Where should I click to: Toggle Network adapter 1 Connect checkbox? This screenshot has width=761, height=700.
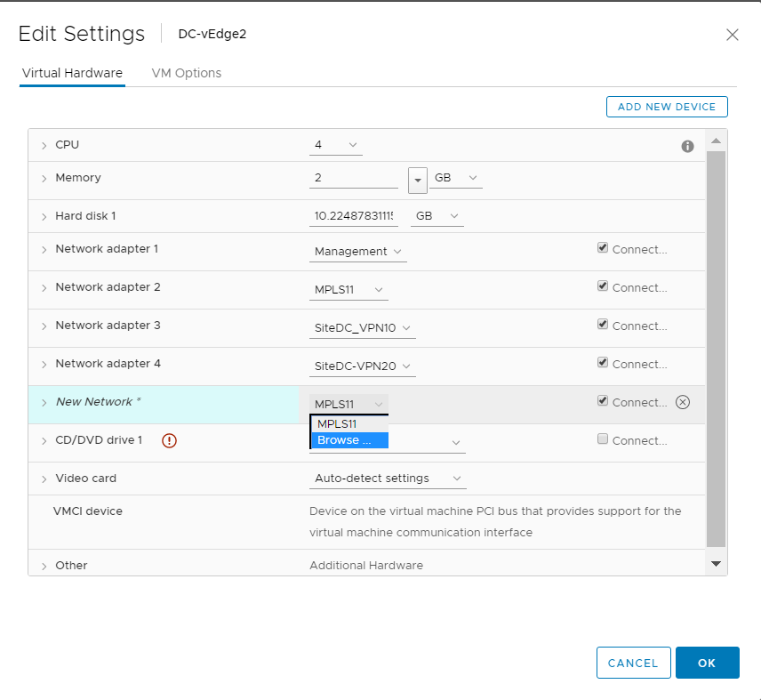pos(603,249)
